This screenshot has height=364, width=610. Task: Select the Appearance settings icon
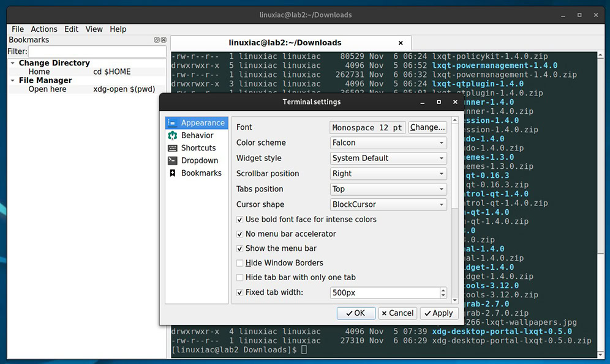tap(172, 123)
